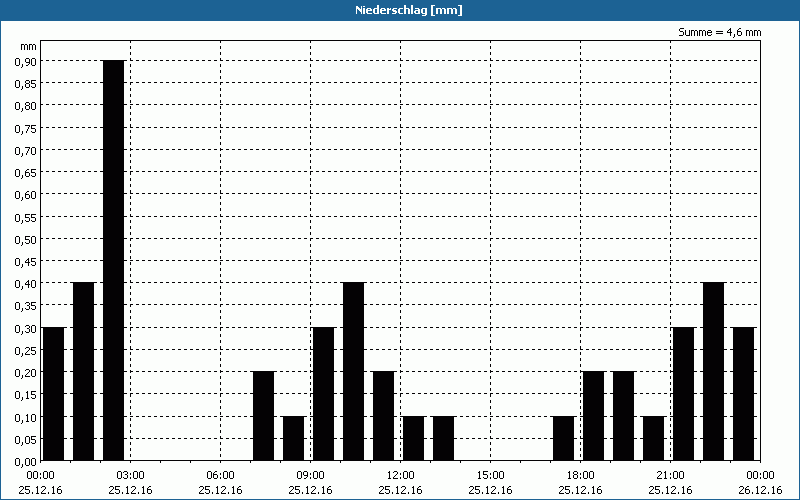Select the 26.12.16 date label
800x500 pixels.
pos(760,490)
